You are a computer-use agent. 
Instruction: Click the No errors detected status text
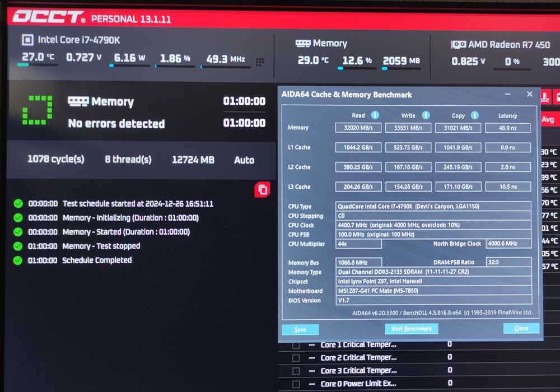[116, 124]
